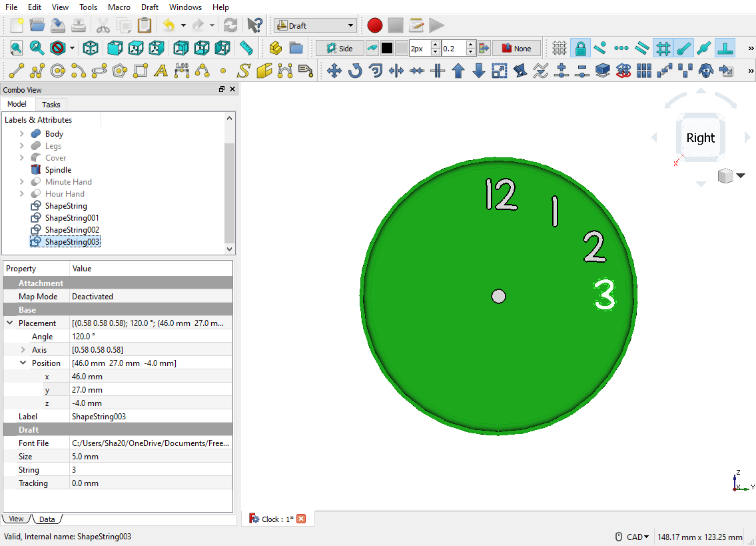Select the Draft B-spline tool

202,71
